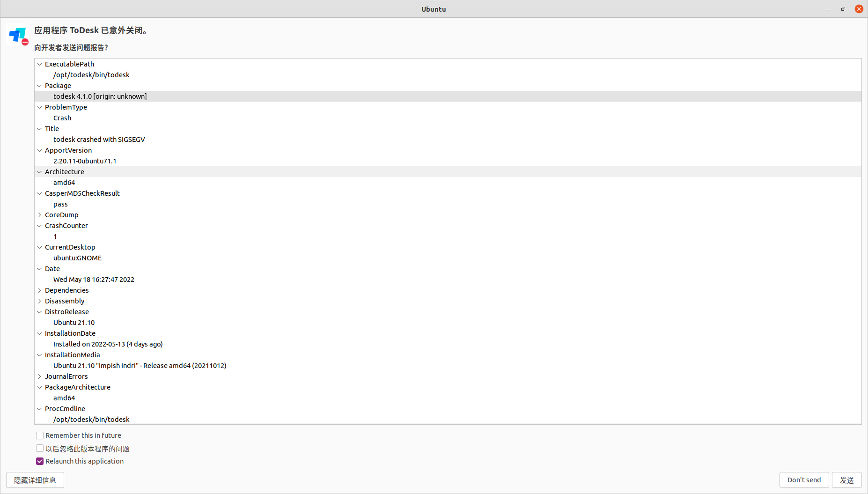Select the Impish Indri installation media value
868x494 pixels.
click(x=140, y=366)
